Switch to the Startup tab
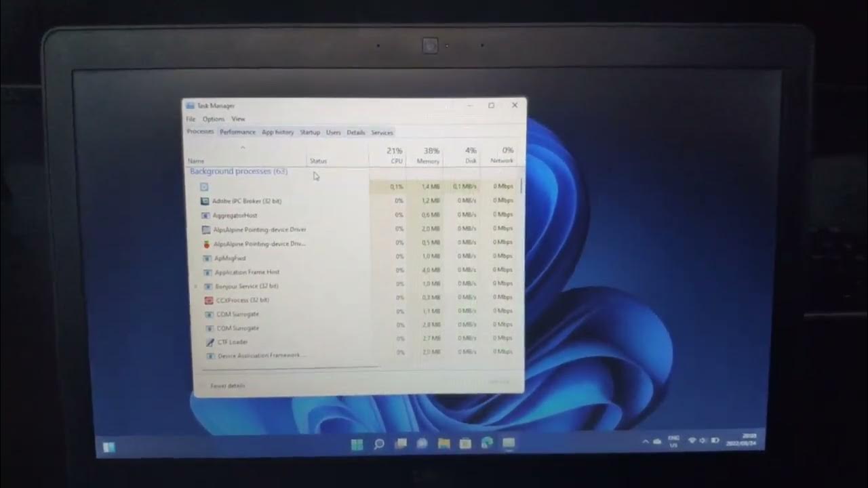Screen dimensions: 868x488 tap(310, 132)
